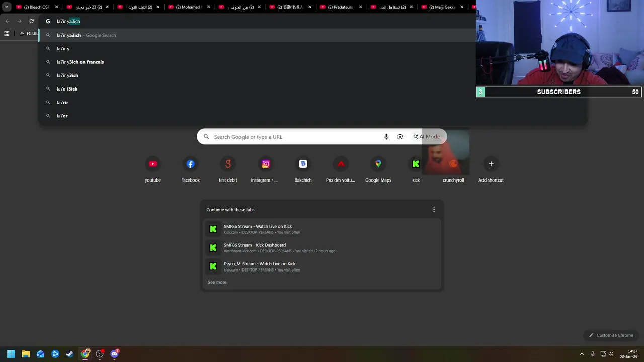This screenshot has height=362, width=644.
Task: Open the three-dot menu for Continue with these tabs
Action: [x=434, y=210]
